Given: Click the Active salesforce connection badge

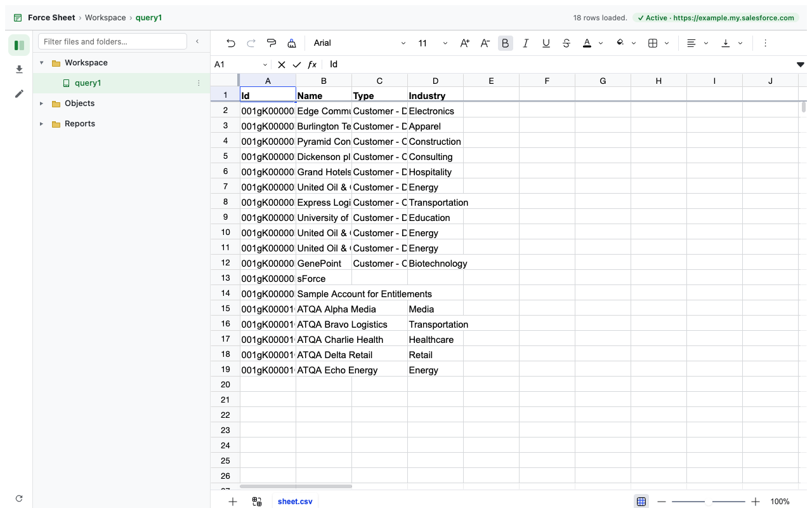Looking at the screenshot, I should pos(716,18).
